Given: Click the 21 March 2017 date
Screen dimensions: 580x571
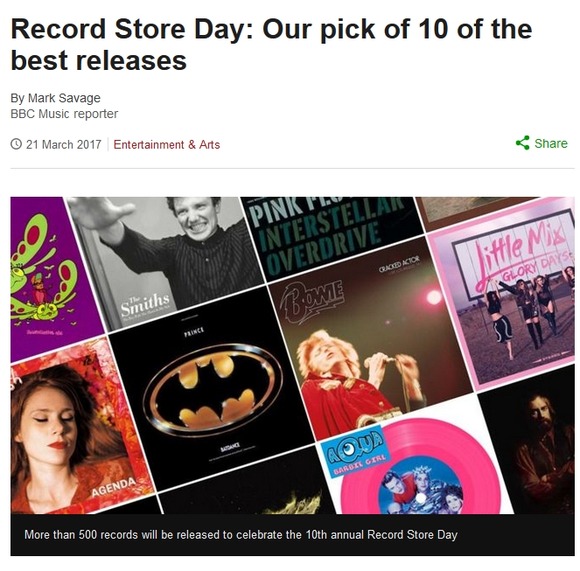Looking at the screenshot, I should click(x=63, y=145).
